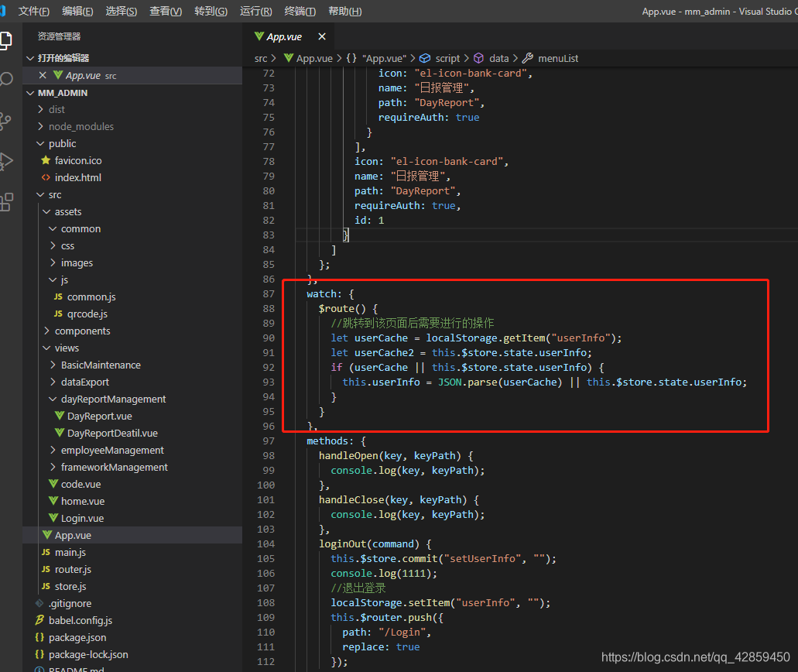
Task: Open the 终端(T) menu
Action: point(300,11)
